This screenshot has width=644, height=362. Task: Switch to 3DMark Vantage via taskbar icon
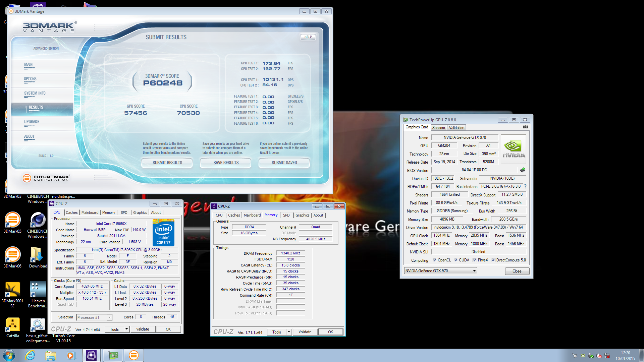tap(133, 355)
